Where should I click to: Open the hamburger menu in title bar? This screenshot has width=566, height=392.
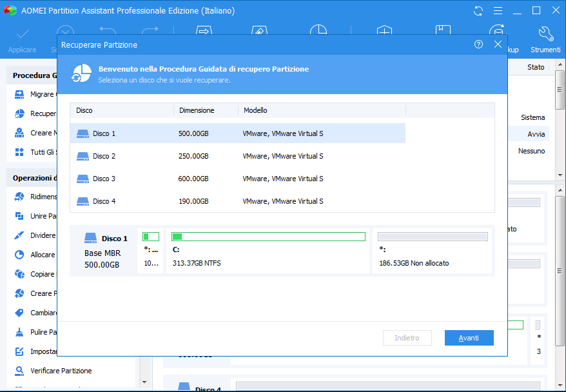[498, 11]
